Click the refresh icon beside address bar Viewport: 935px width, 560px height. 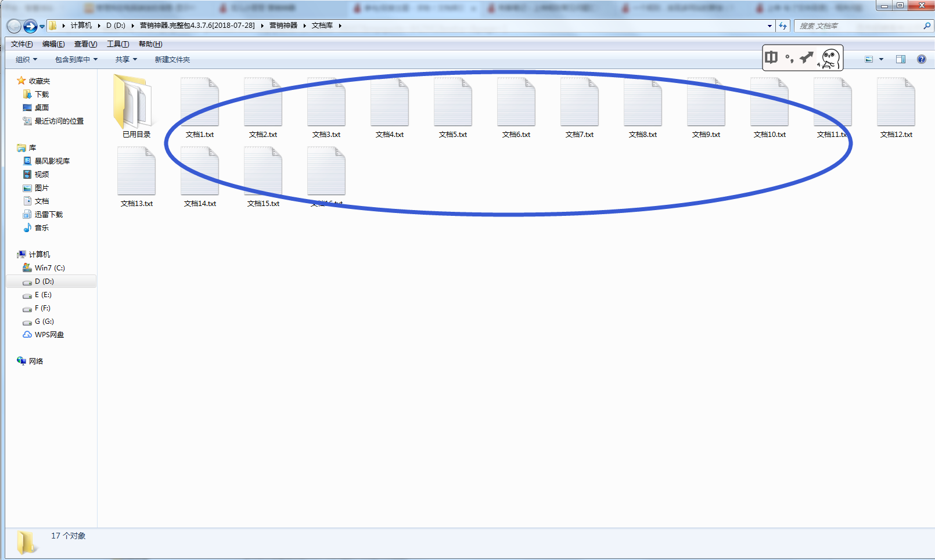click(783, 26)
